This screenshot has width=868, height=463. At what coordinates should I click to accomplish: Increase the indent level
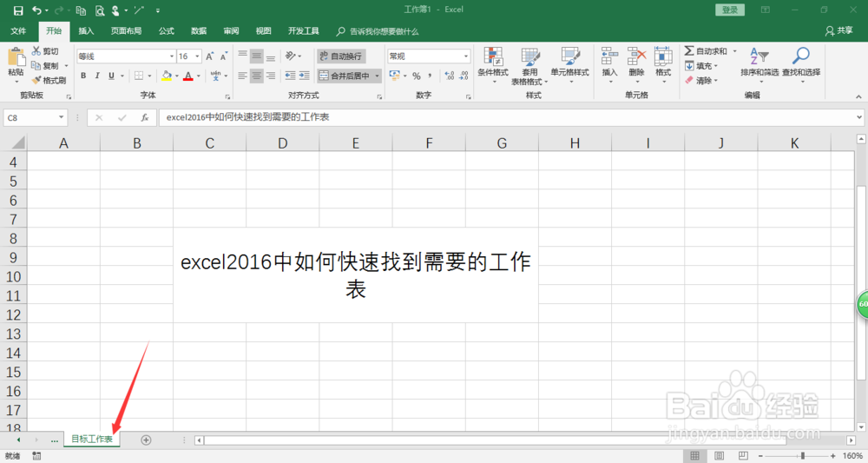point(304,76)
